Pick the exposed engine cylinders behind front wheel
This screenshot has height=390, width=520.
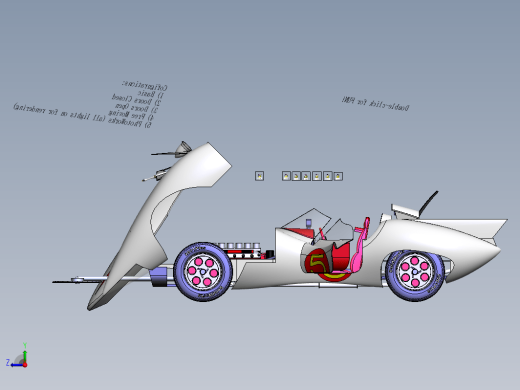[239, 246]
